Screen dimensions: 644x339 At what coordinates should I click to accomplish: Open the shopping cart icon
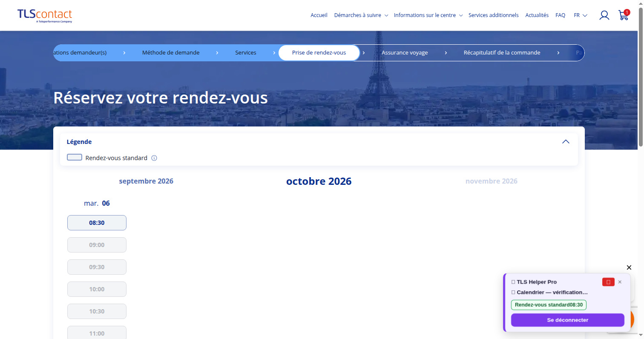click(x=624, y=15)
